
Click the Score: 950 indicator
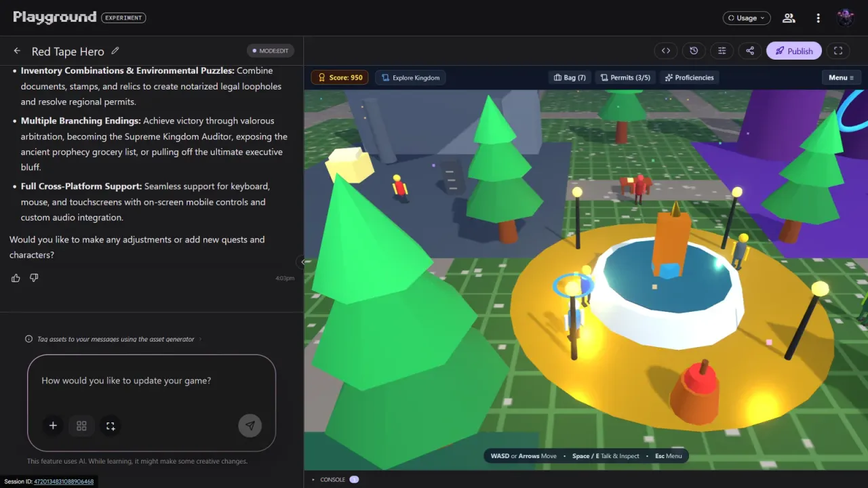(x=340, y=77)
